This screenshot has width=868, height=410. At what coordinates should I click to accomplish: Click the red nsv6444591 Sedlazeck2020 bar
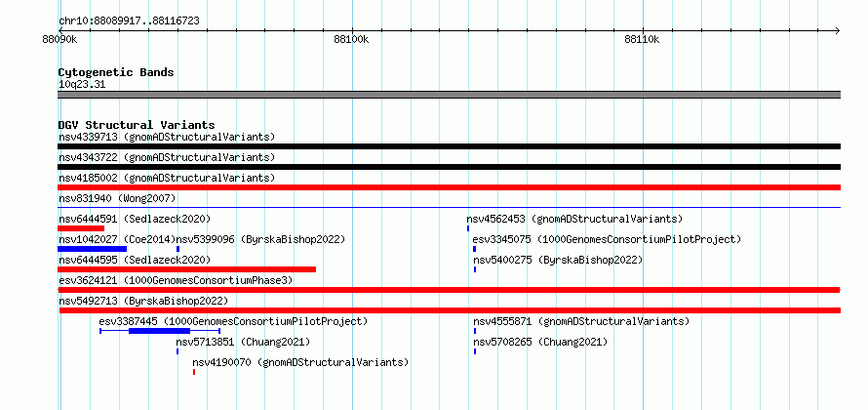[81, 228]
